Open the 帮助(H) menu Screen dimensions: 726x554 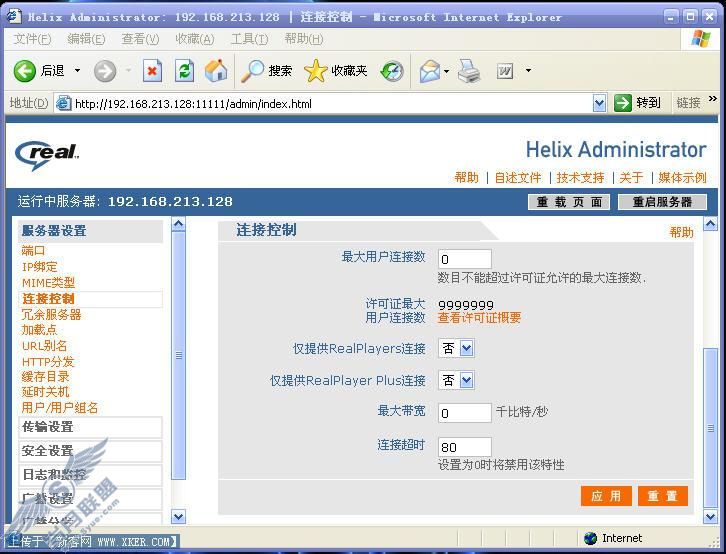[x=304, y=39]
